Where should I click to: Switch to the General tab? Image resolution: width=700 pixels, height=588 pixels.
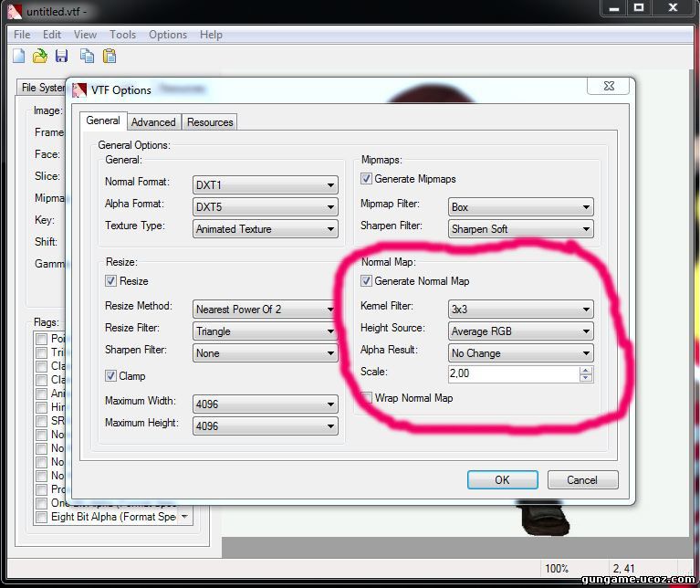tap(103, 121)
